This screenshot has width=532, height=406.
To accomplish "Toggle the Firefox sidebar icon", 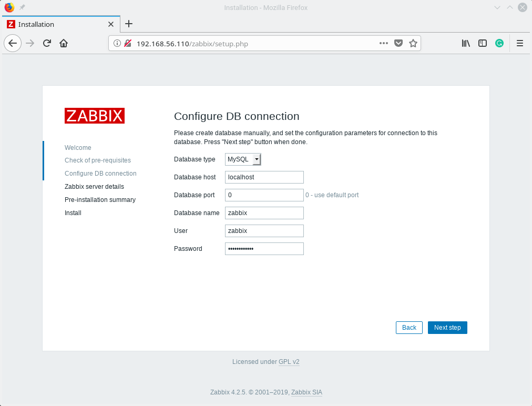I will [x=483, y=43].
